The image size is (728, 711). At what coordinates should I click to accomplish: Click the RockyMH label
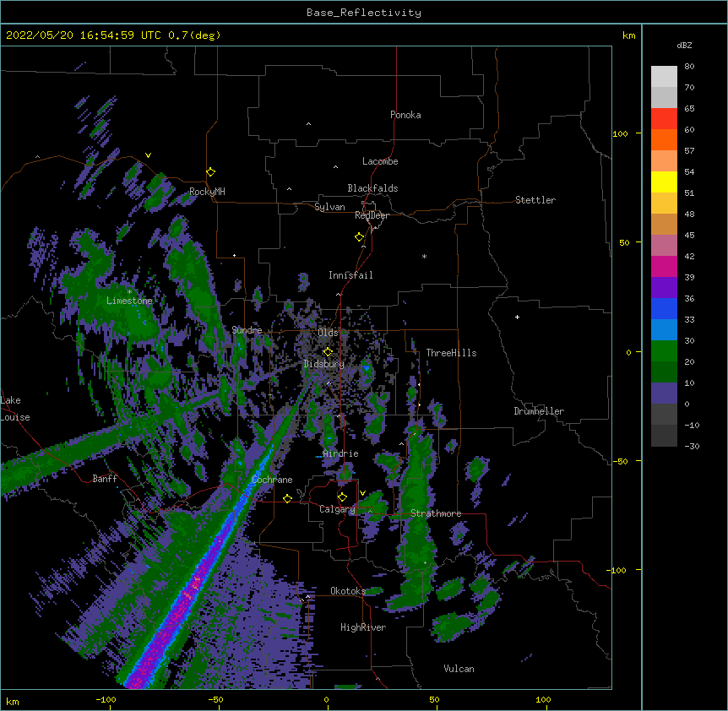point(207,192)
